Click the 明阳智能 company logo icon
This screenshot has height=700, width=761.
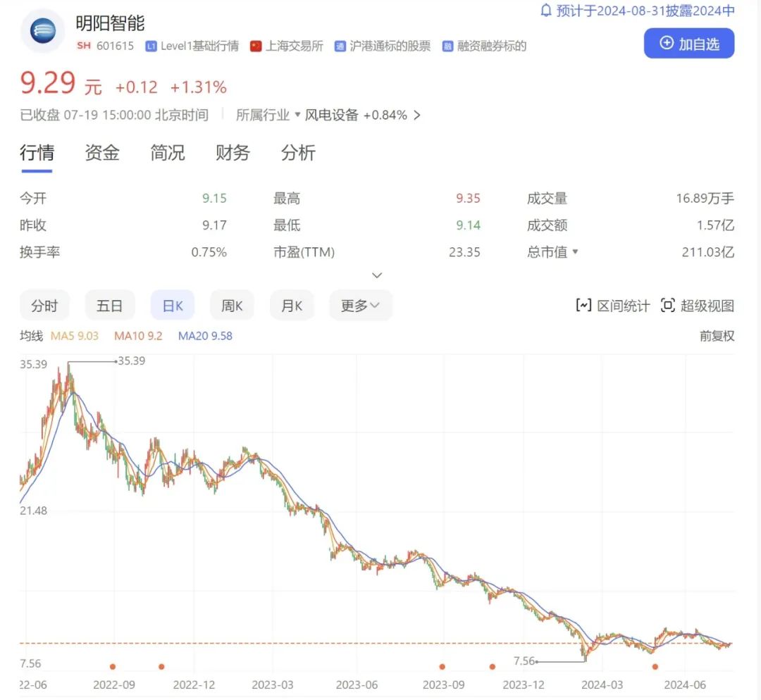[x=42, y=31]
